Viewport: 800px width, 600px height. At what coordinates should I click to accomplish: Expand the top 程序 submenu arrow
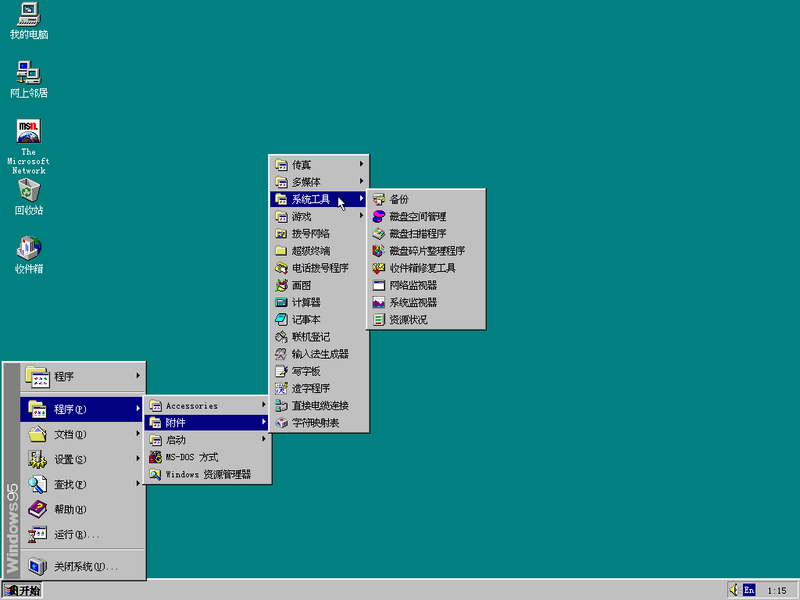coord(138,376)
